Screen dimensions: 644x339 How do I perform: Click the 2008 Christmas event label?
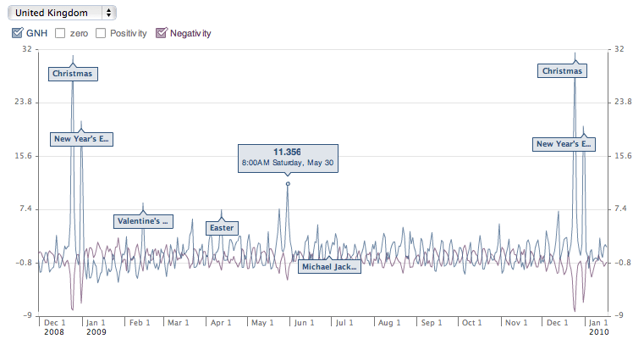(x=73, y=74)
